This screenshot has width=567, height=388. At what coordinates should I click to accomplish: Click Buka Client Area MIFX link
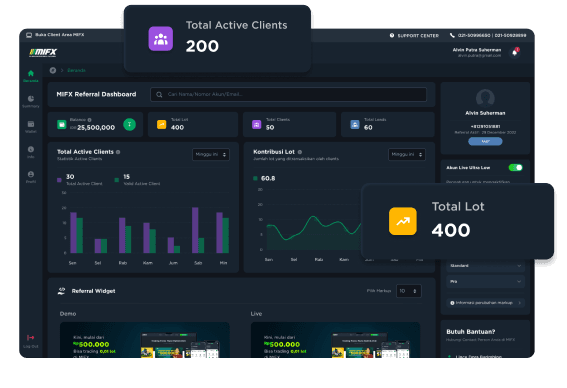coord(60,35)
